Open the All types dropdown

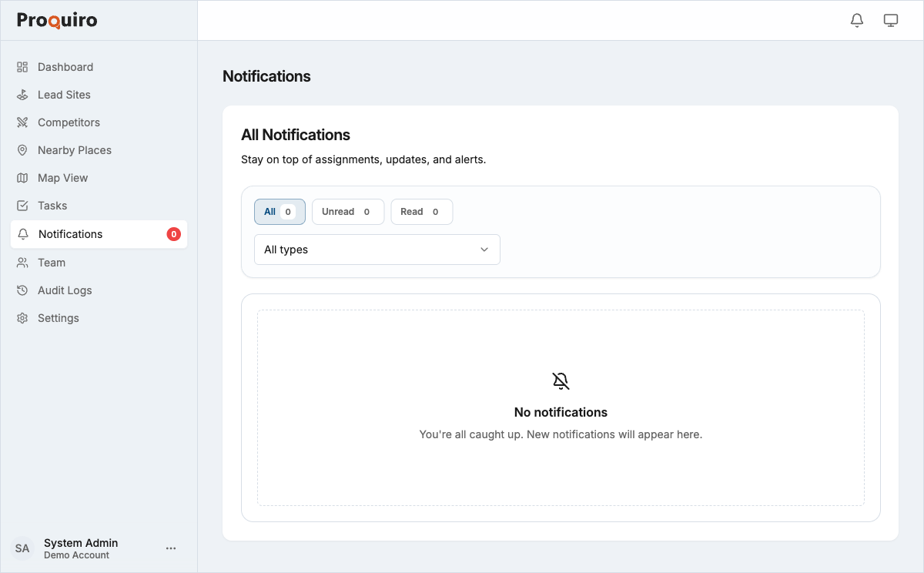(377, 249)
